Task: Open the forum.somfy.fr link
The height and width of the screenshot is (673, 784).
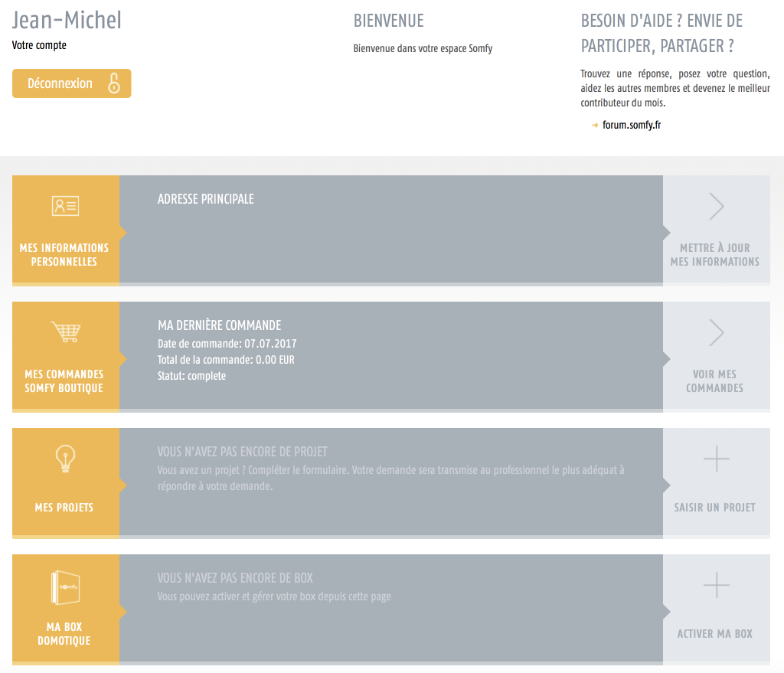Action: [x=632, y=125]
